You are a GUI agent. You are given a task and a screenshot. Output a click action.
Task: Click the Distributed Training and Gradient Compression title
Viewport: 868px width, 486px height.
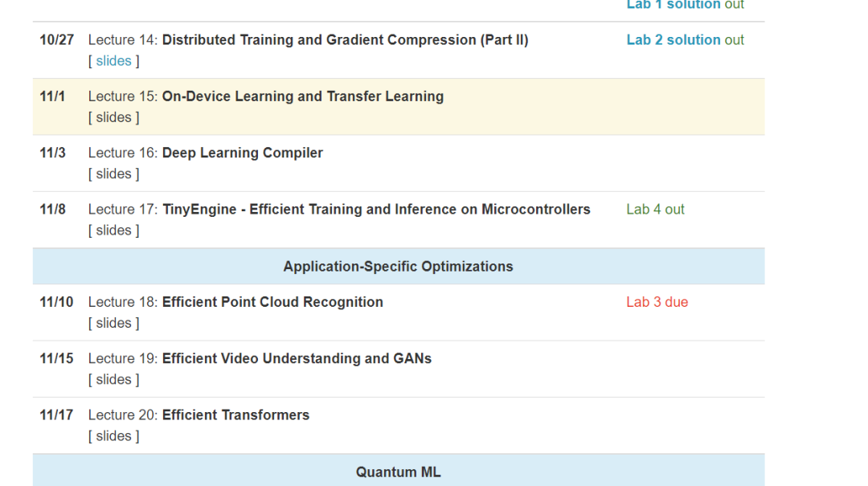click(x=345, y=40)
